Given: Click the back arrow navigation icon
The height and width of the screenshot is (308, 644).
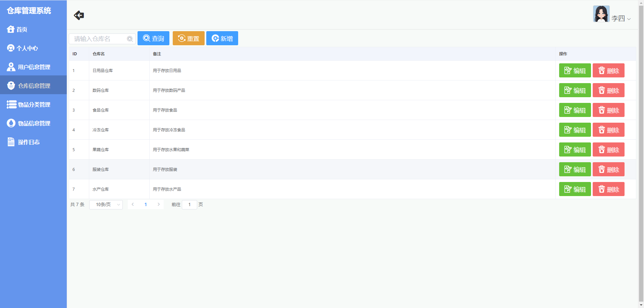Looking at the screenshot, I should tap(79, 15).
